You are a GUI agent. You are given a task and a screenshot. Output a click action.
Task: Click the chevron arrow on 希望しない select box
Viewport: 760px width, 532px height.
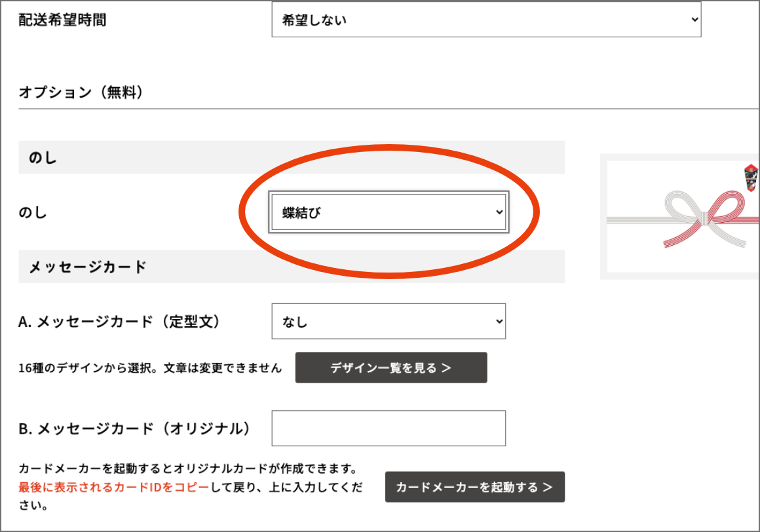coord(694,20)
